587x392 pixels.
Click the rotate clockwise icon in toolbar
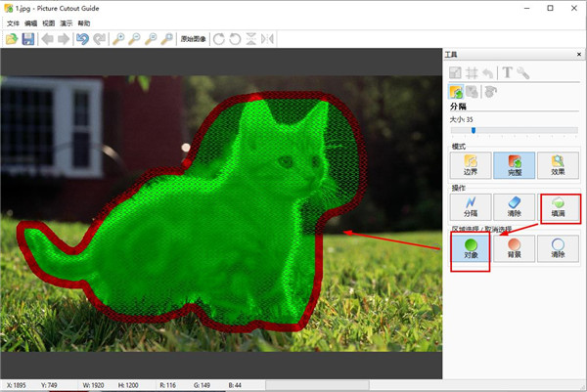(219, 39)
